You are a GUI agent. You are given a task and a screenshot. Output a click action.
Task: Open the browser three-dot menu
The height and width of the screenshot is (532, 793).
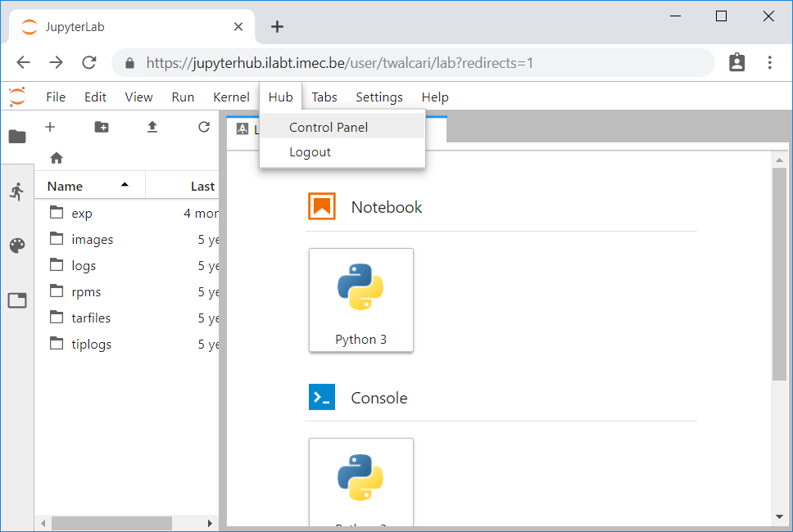tap(770, 63)
